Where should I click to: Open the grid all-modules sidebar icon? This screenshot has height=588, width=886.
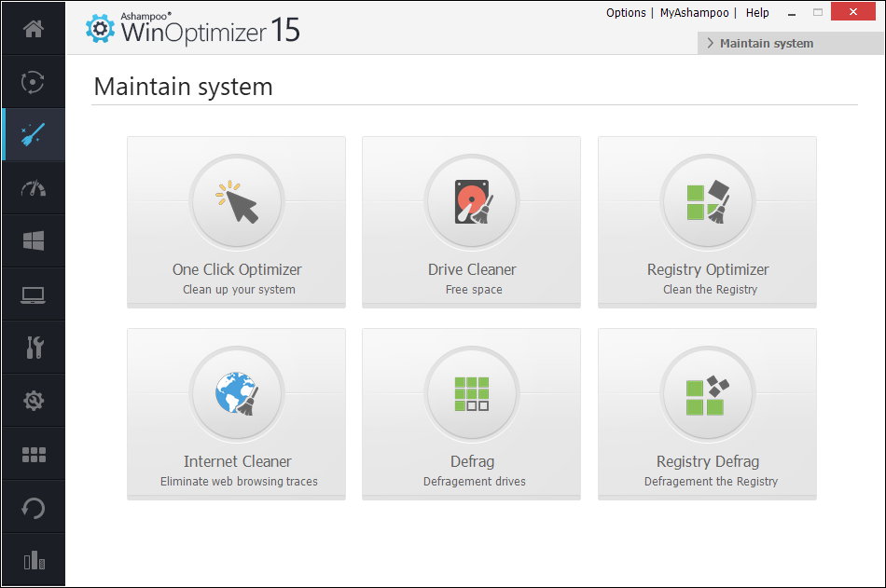click(34, 455)
